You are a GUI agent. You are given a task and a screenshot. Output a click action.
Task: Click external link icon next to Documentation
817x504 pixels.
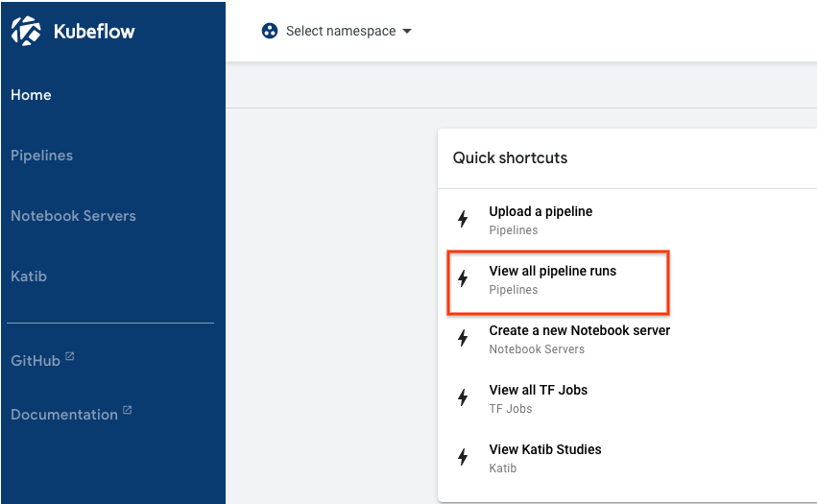tap(127, 410)
